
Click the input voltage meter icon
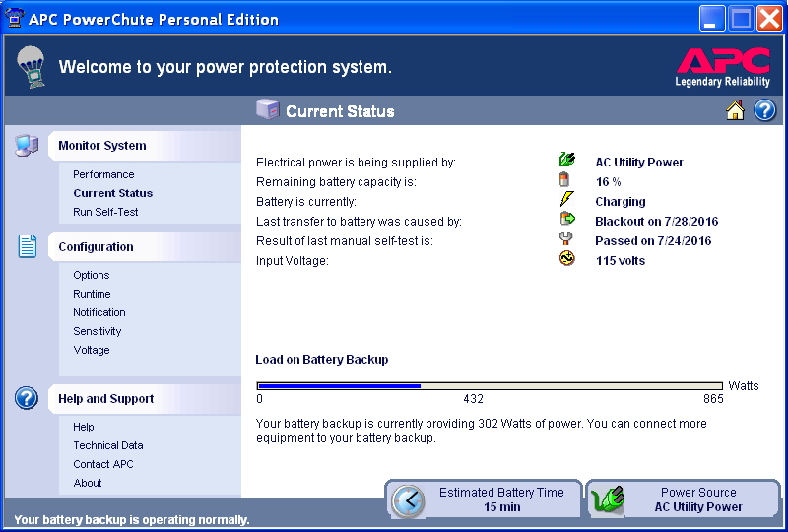coord(566,260)
